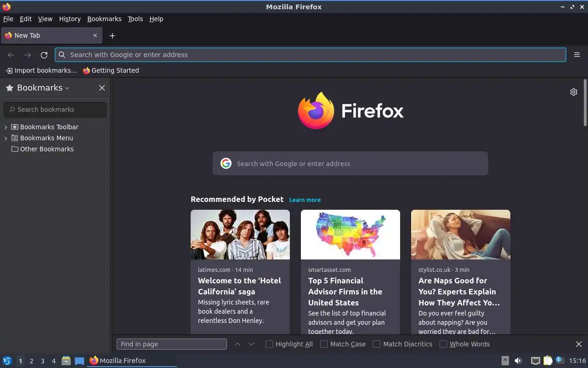Click Mozilla Firefox taskbar window button

132,361
